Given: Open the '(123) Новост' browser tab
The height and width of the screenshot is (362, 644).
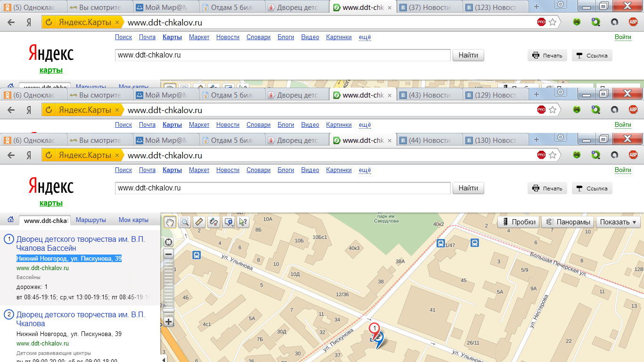Looking at the screenshot, I should tap(496, 8).
